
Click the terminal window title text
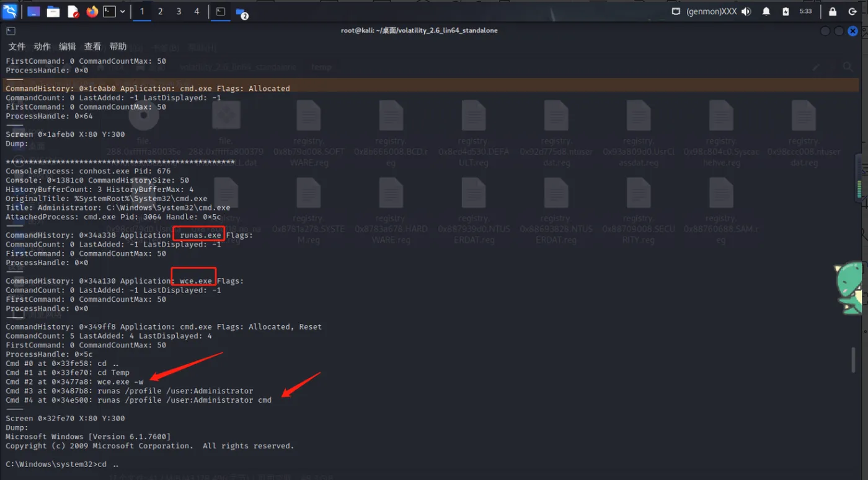point(419,30)
